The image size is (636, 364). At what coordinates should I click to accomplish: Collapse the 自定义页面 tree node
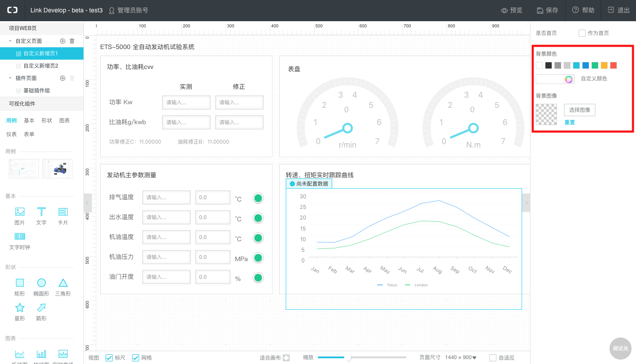pyautogui.click(x=10, y=41)
